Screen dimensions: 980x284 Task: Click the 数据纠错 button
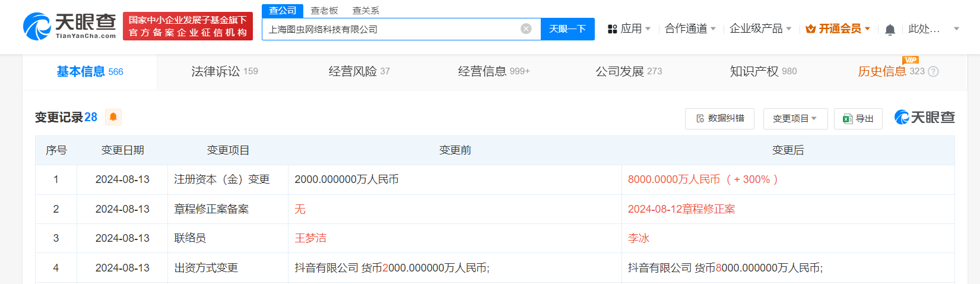[x=719, y=119]
